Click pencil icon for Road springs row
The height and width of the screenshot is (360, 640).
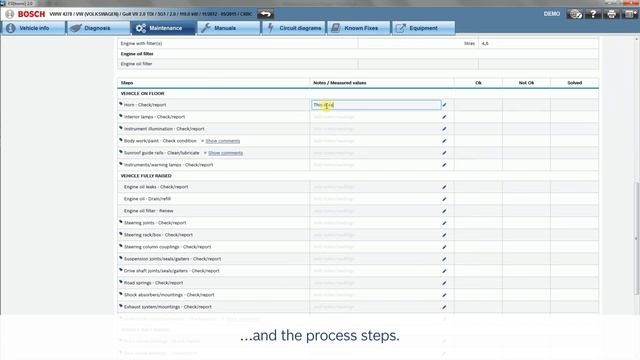(x=444, y=283)
